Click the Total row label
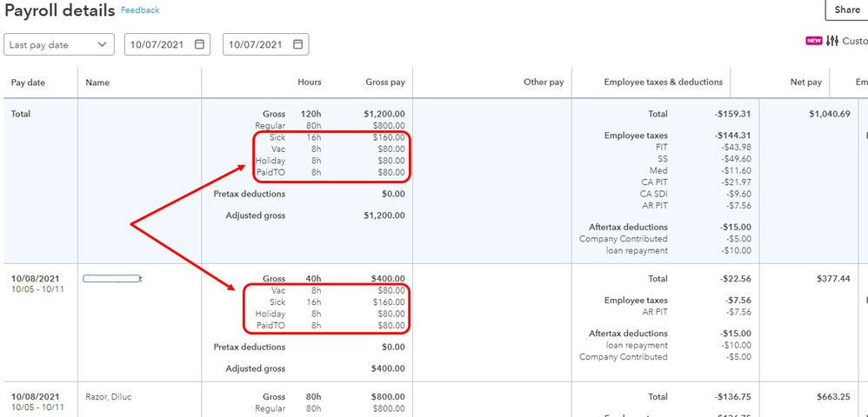The height and width of the screenshot is (417, 868). (x=21, y=114)
